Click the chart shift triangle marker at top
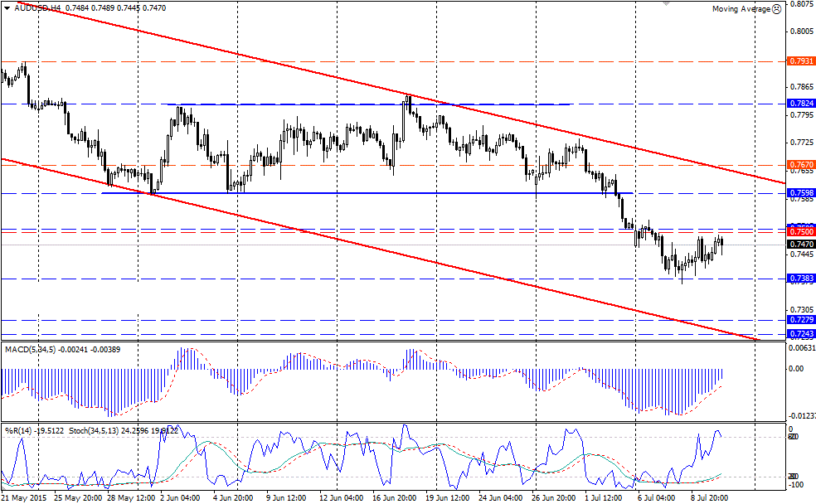This screenshot has height=504, width=816. (x=665, y=3)
